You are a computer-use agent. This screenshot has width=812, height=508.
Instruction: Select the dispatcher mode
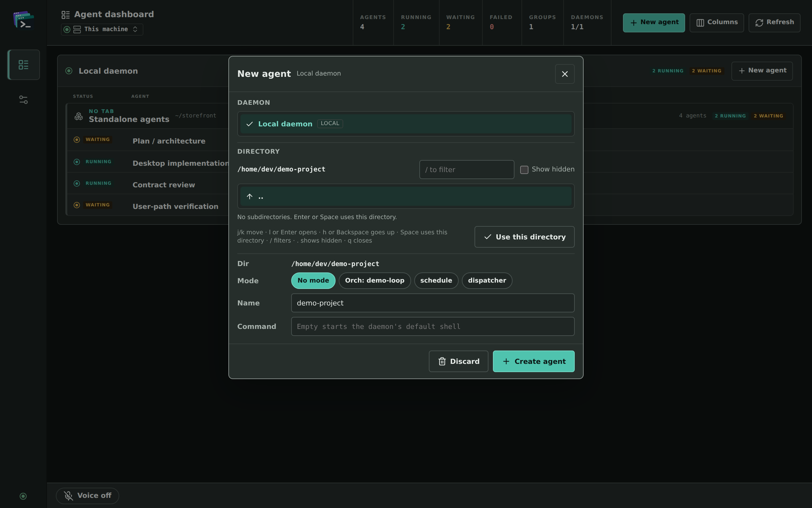(487, 281)
